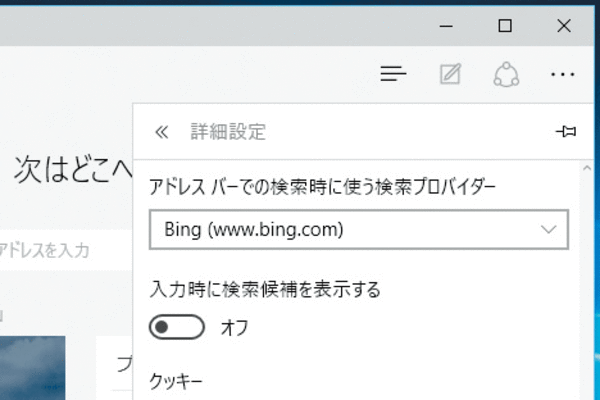The image size is (600, 400).
Task: Open the Hub reading list icon
Action: pyautogui.click(x=393, y=73)
